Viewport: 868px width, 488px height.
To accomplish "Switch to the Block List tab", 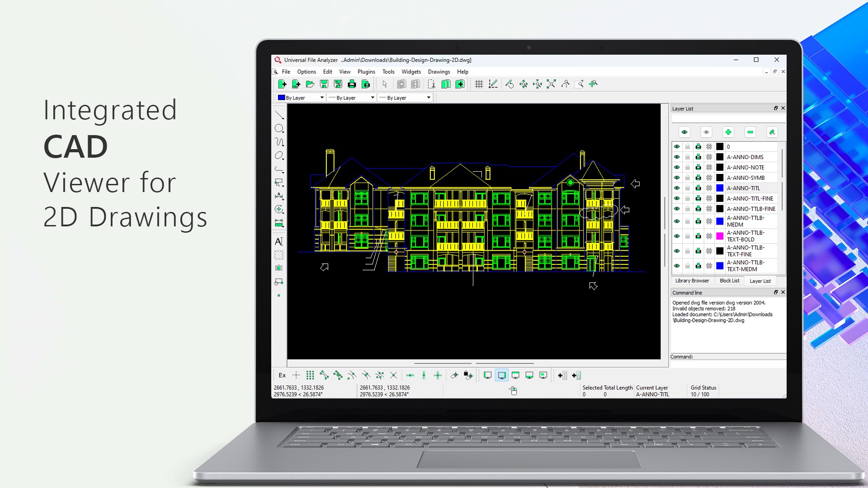I will [x=729, y=281].
